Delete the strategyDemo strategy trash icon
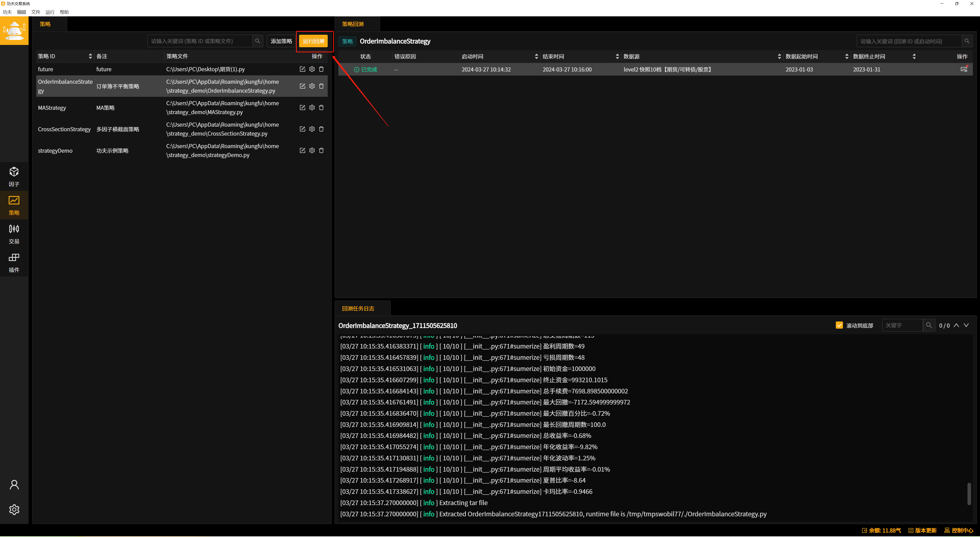The image size is (980, 537). [321, 151]
